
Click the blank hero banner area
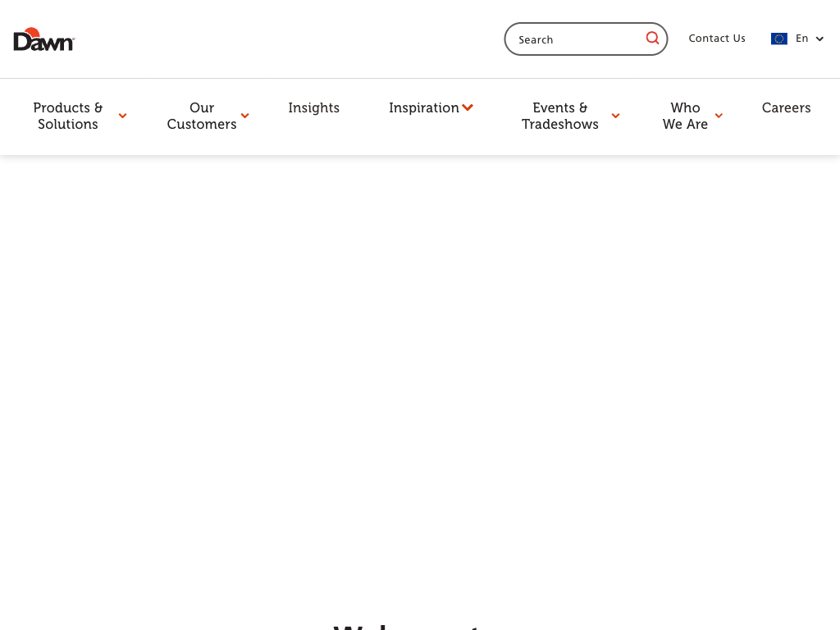(420, 369)
